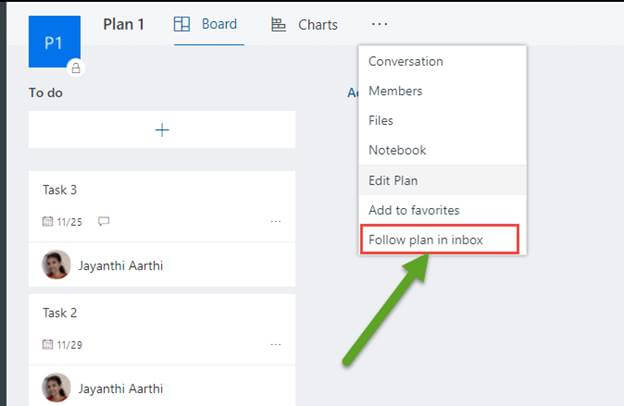The width and height of the screenshot is (624, 406).
Task: Select Files from the menu
Action: click(x=443, y=120)
